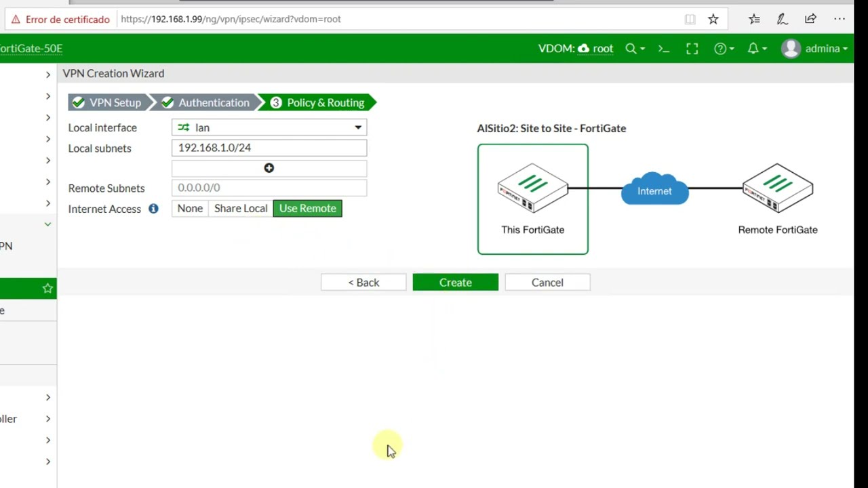Show Internet Access info tooltip icon
This screenshot has height=488, width=868.
coord(153,209)
